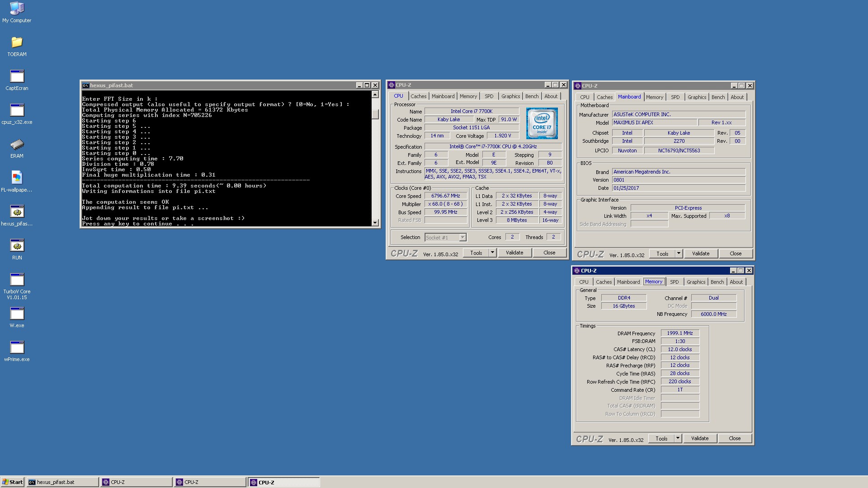Expand the Tools arrow in the CPU window
The height and width of the screenshot is (488, 868).
(492, 253)
